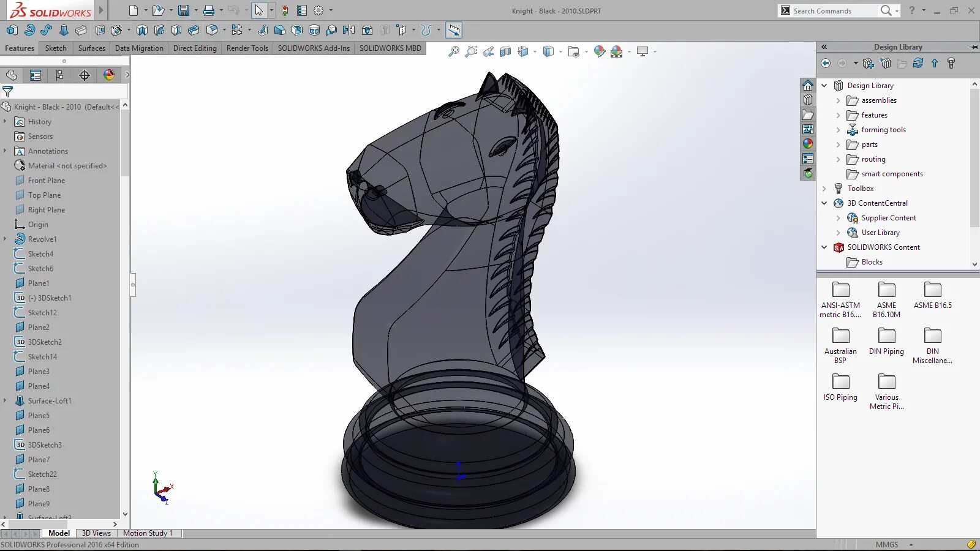This screenshot has height=551, width=980.
Task: Collapse the 3D ContentCentral node
Action: click(824, 203)
